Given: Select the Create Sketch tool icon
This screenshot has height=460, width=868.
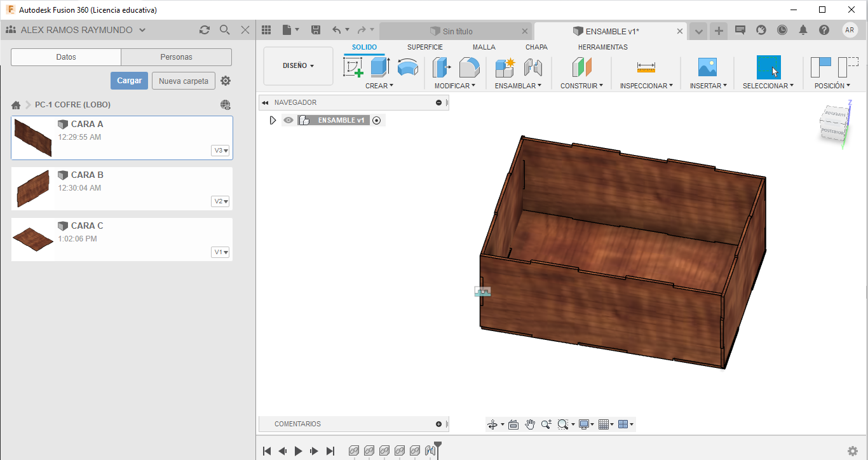Looking at the screenshot, I should coord(353,67).
